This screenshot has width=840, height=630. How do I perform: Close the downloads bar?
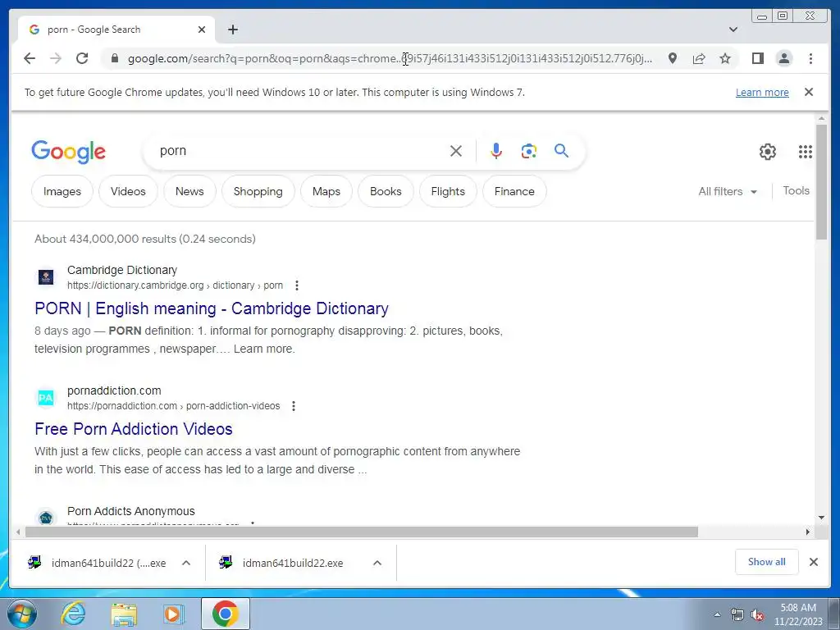tap(813, 562)
